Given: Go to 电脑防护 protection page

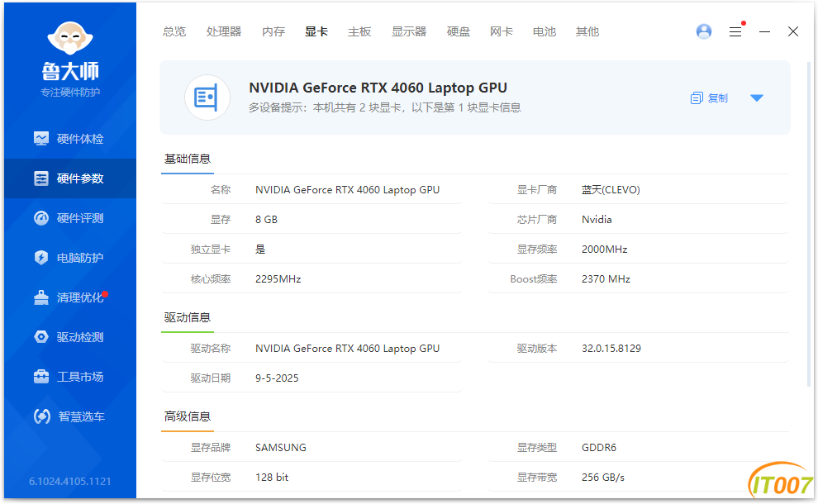Looking at the screenshot, I should [69, 258].
